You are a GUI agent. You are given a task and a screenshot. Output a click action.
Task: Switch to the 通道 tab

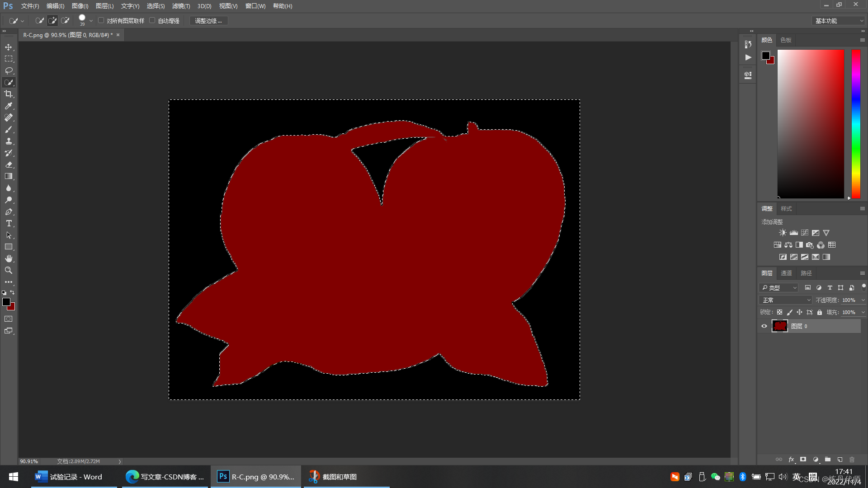point(786,273)
